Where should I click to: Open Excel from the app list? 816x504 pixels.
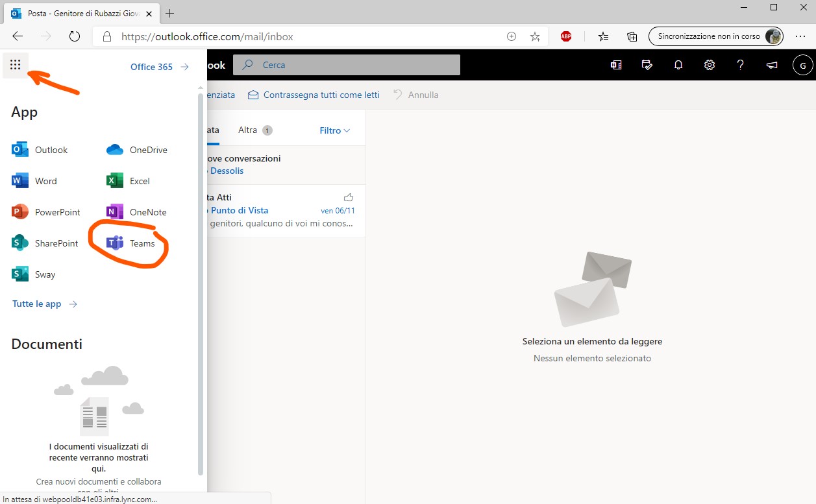coord(129,181)
